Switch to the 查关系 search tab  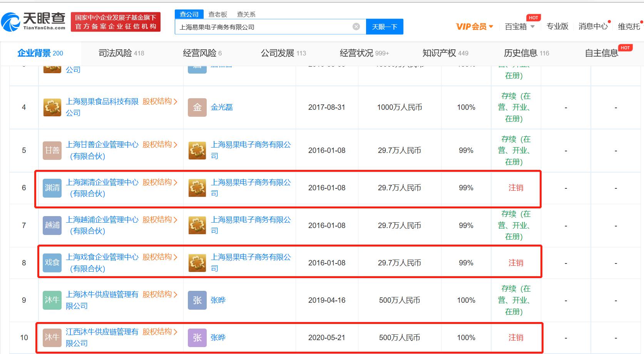click(x=246, y=14)
